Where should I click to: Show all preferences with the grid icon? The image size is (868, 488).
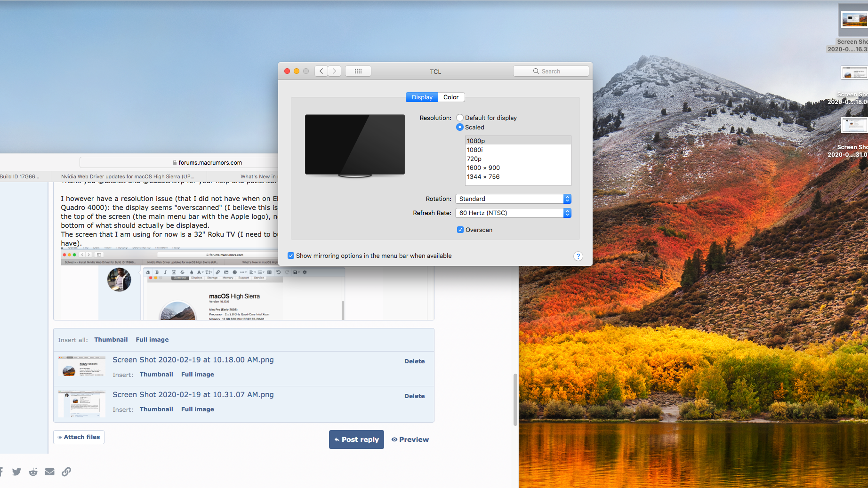[358, 71]
